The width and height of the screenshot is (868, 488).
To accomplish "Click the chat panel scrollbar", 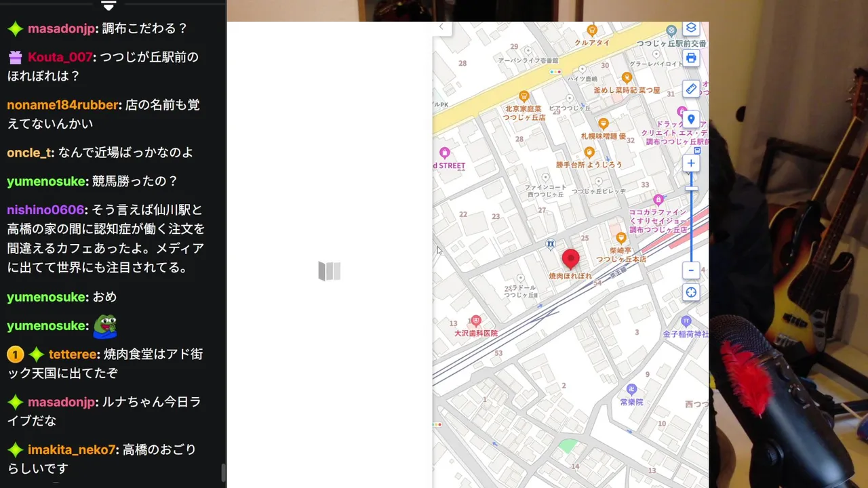I will pyautogui.click(x=224, y=473).
